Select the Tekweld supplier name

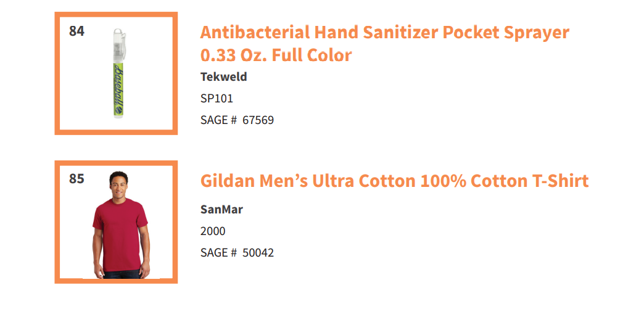223,77
